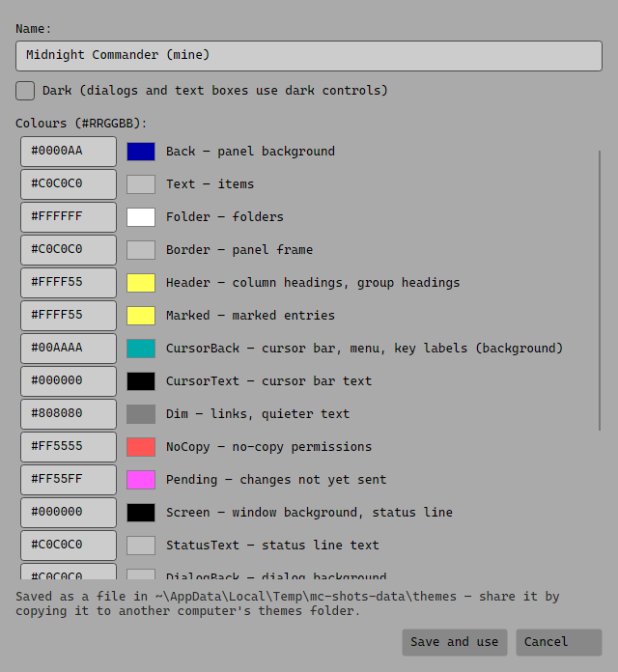The width and height of the screenshot is (618, 672).
Task: Click the 'Marked – marked entries' label
Action: point(250,316)
